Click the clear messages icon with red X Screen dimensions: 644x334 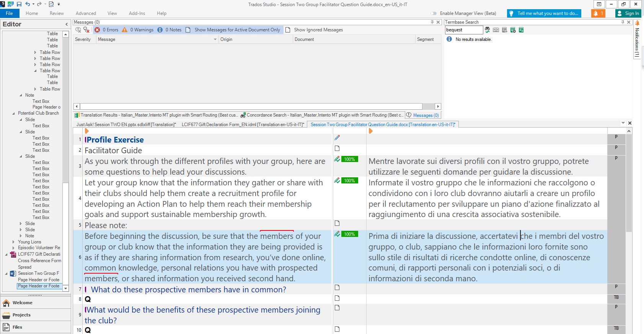(x=86, y=30)
